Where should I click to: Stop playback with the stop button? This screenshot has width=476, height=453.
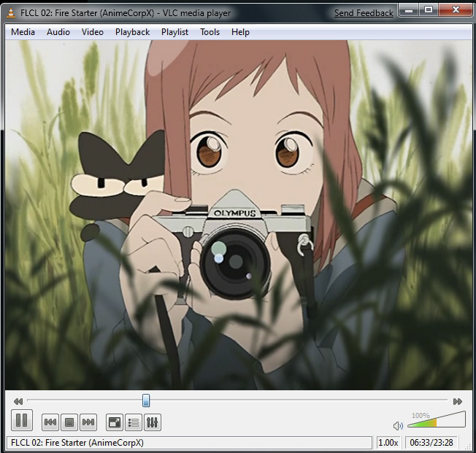coord(69,422)
